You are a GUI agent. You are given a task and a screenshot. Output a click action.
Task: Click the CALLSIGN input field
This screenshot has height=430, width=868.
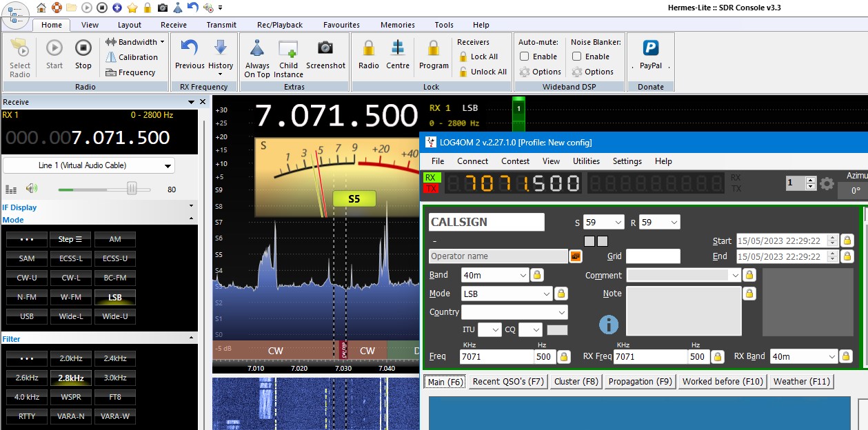pos(486,222)
